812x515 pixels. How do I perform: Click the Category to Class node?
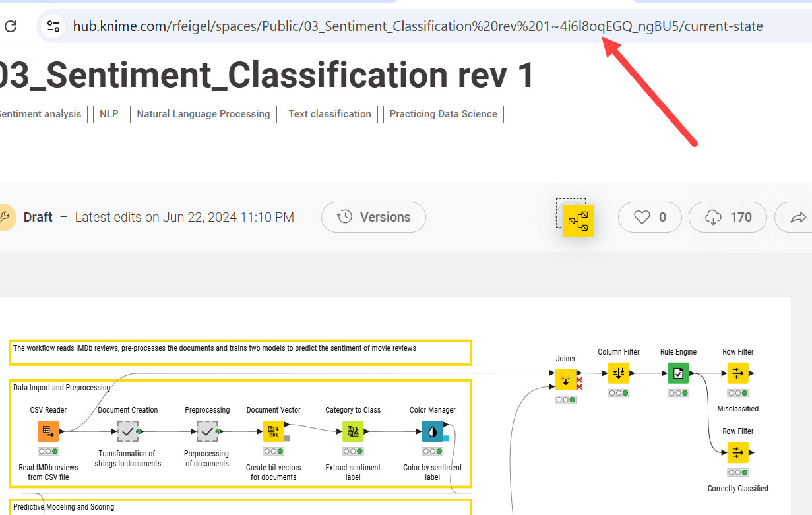(x=353, y=431)
